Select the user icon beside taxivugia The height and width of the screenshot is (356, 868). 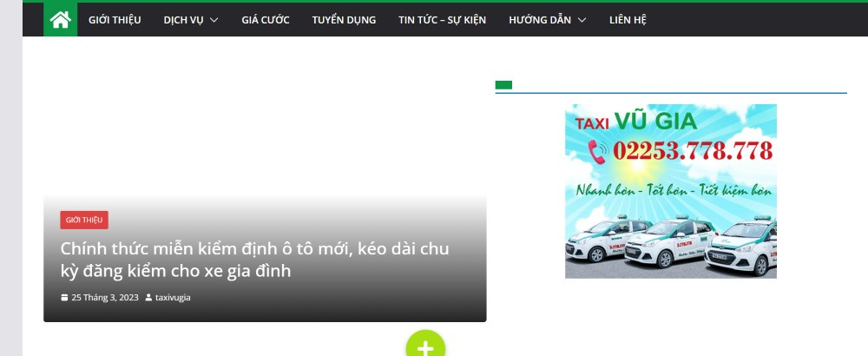click(x=148, y=297)
